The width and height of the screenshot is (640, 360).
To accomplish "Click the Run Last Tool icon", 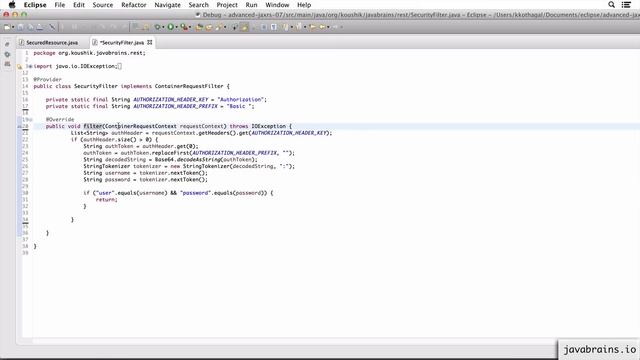I will tap(184, 27).
